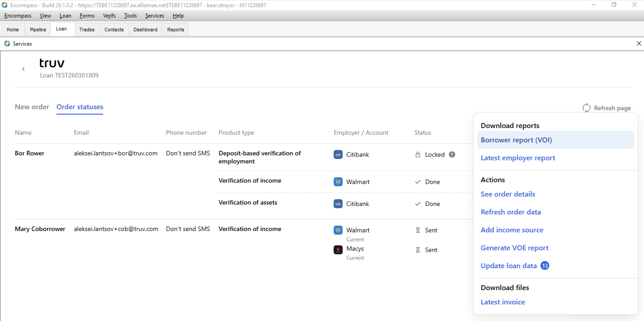Open the Verifs menu
The height and width of the screenshot is (321, 644).
(x=109, y=15)
